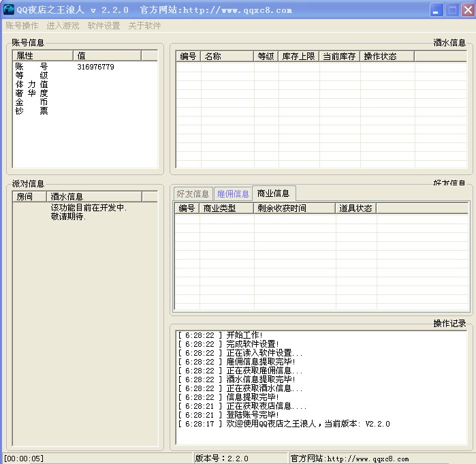Image resolution: width=476 pixels, height=464 pixels.
Task: Click the 值 column header in account info
Action: coord(107,56)
